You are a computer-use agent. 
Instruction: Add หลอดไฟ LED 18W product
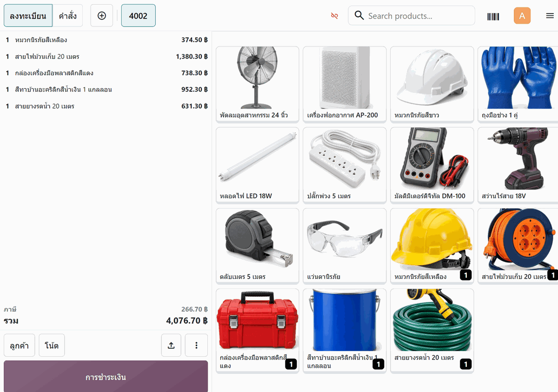(x=257, y=165)
